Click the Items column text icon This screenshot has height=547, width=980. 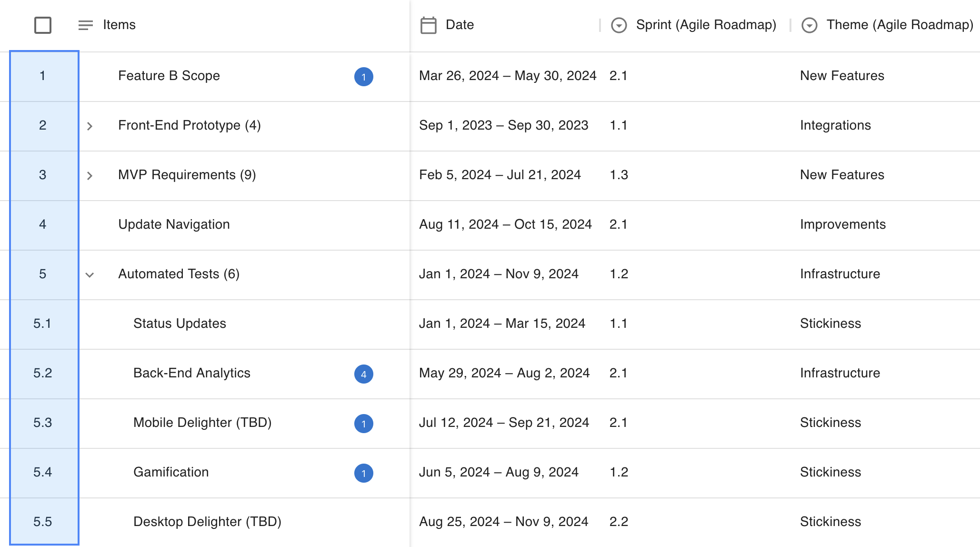click(x=85, y=25)
